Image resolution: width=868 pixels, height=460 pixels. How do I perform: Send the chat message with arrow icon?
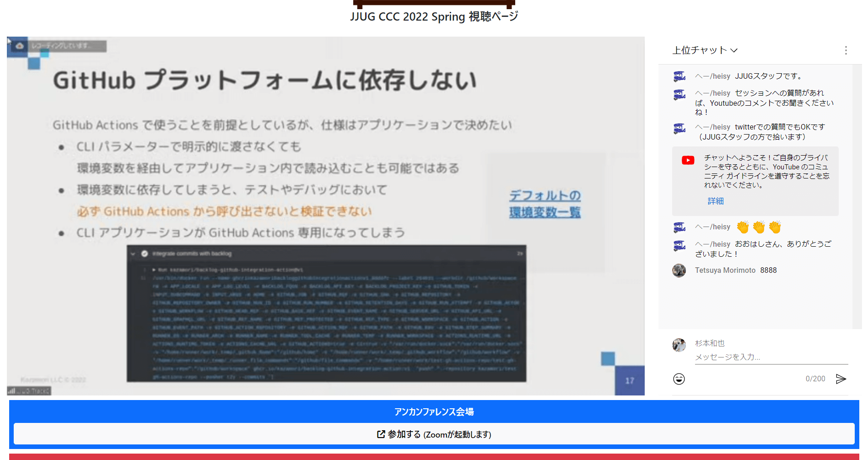click(x=841, y=379)
